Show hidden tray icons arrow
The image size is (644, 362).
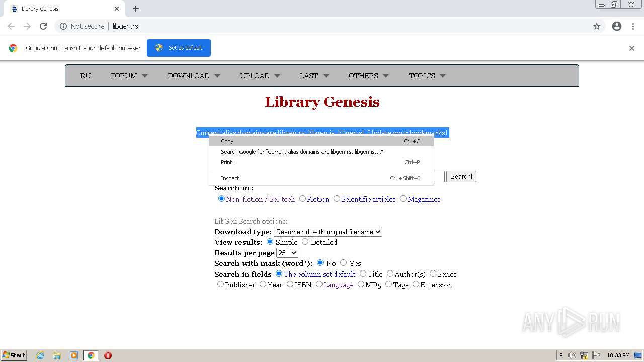tap(561, 355)
